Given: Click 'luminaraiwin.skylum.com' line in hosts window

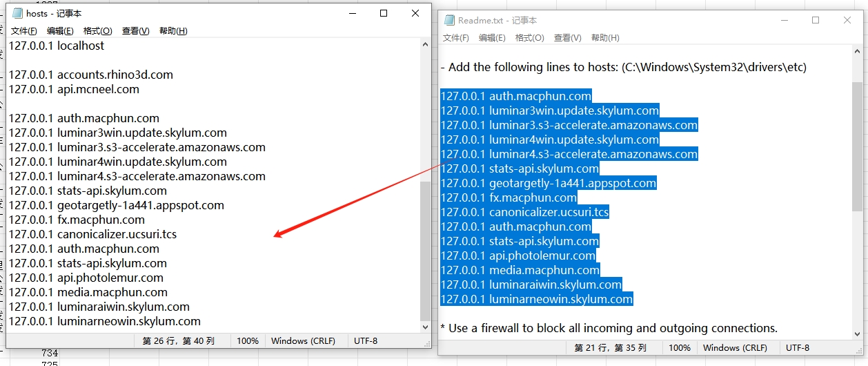Looking at the screenshot, I should [x=99, y=307].
